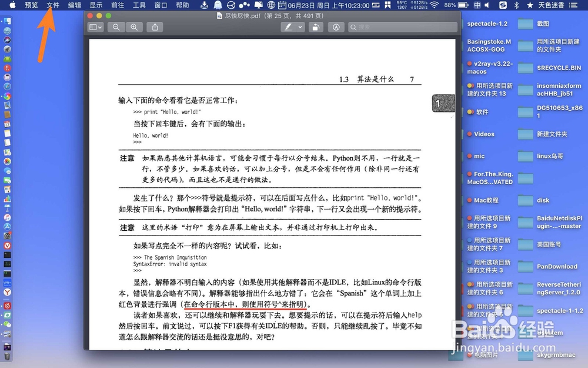This screenshot has width=588, height=368.
Task: Open the 预览 application menu
Action: (31, 5)
